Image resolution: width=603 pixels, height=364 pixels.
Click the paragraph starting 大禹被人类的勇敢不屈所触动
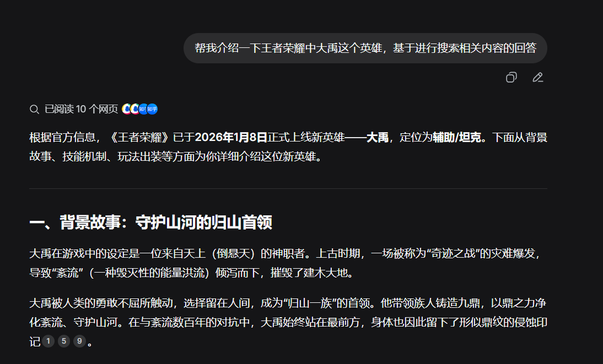pyautogui.click(x=288, y=322)
